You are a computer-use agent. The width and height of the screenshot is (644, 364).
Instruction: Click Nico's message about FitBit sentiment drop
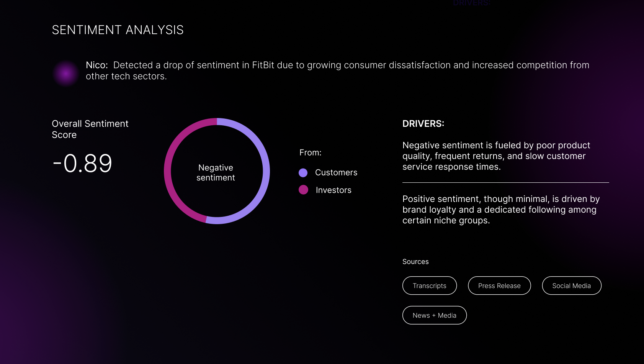point(337,71)
